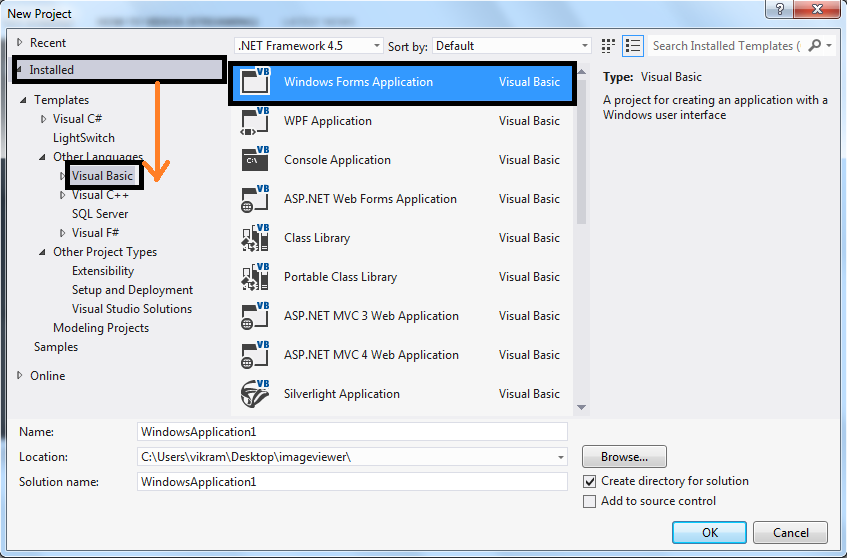
Task: Click the search magnifier icon
Action: click(x=814, y=45)
